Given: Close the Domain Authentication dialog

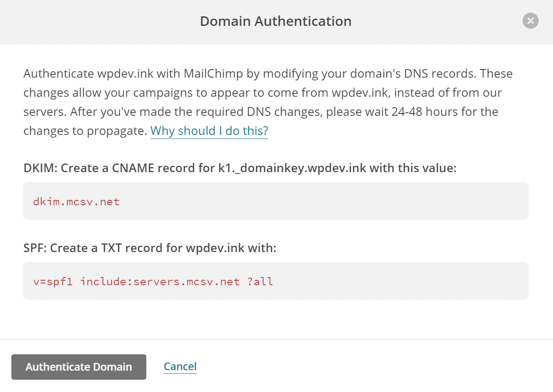Looking at the screenshot, I should [x=530, y=21].
